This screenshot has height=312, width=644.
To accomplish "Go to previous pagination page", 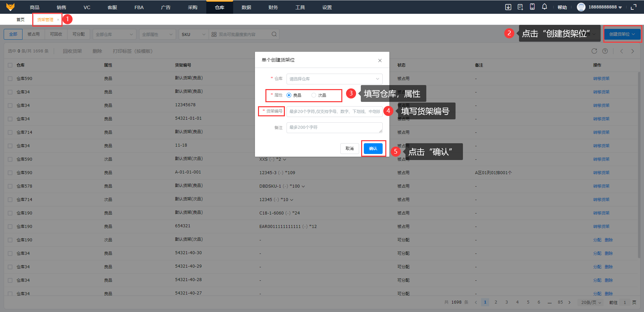I will coord(476,302).
